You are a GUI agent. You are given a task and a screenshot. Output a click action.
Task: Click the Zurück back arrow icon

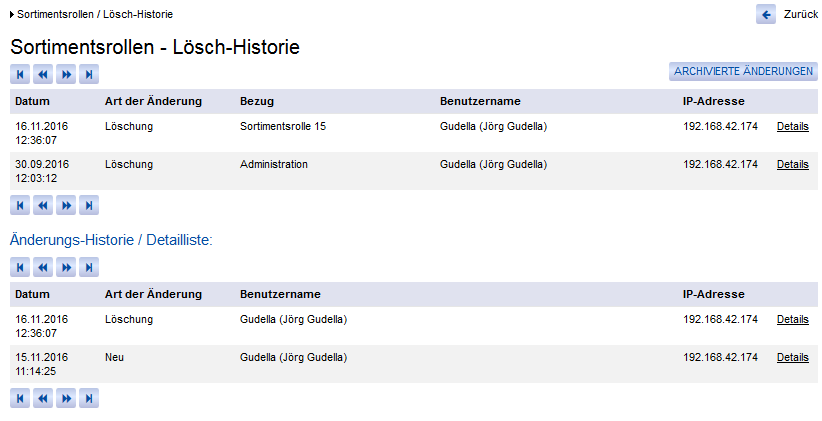[x=766, y=14]
